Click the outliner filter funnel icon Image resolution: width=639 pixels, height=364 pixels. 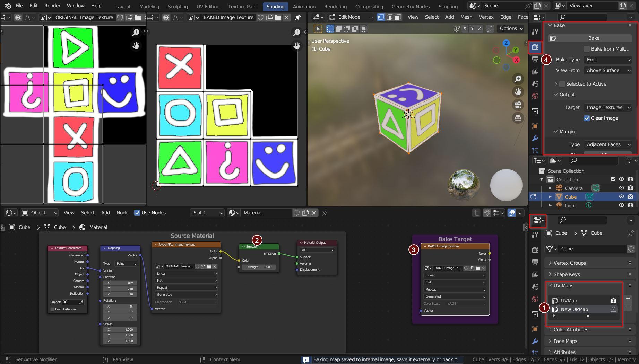tap(629, 160)
